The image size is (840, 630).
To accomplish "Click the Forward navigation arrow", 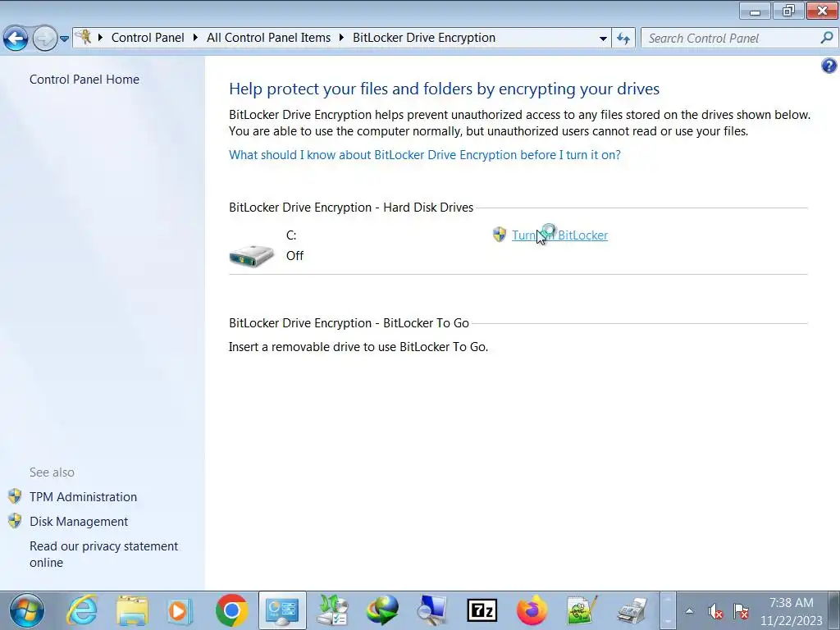I will (x=44, y=39).
